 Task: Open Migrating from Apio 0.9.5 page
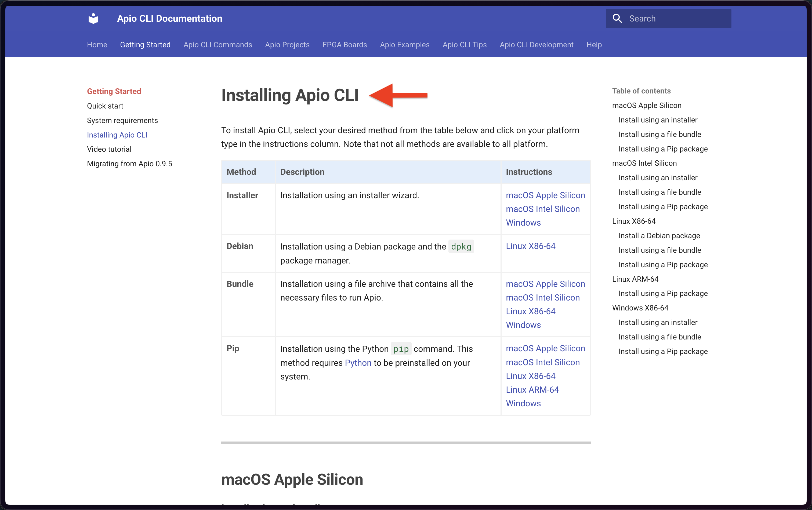[x=129, y=164]
